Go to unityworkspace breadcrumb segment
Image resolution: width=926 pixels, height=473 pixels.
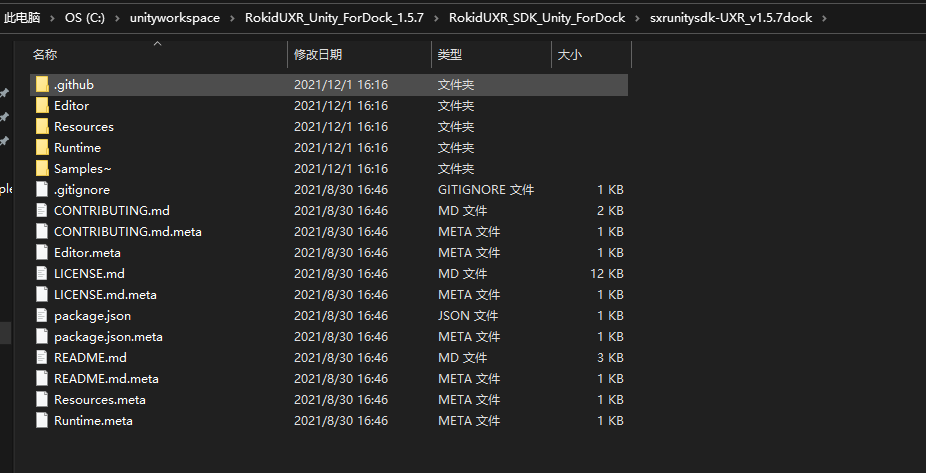tap(175, 18)
